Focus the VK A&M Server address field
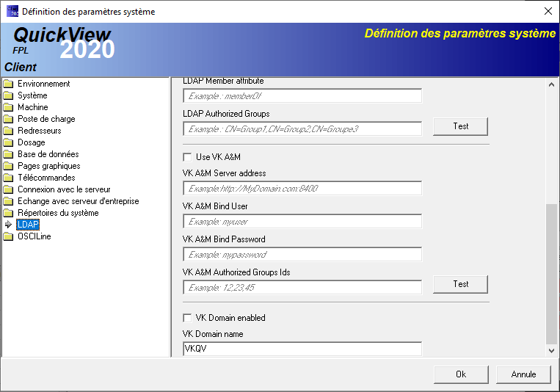Image resolution: width=560 pixels, height=392 pixels. pyautogui.click(x=302, y=189)
